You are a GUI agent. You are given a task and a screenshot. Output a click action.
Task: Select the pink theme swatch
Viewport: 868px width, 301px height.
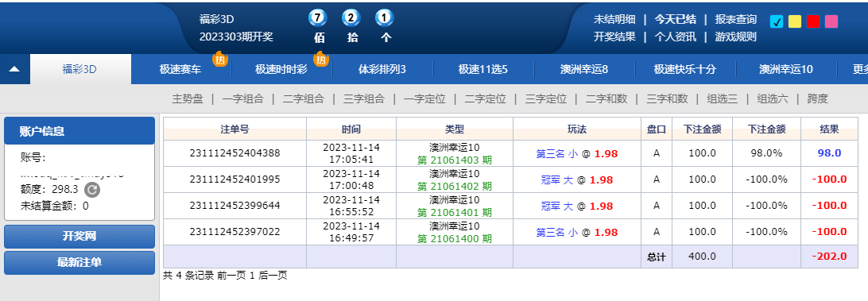tap(831, 21)
